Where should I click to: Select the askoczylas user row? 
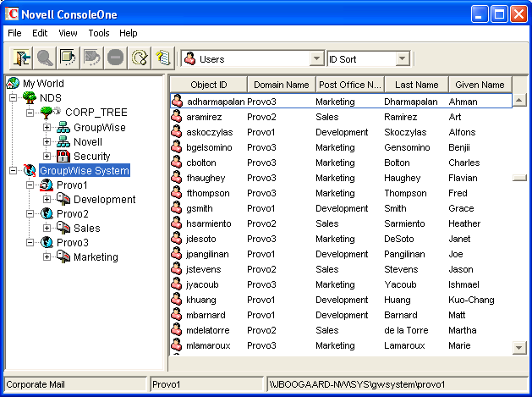pyautogui.click(x=341, y=132)
